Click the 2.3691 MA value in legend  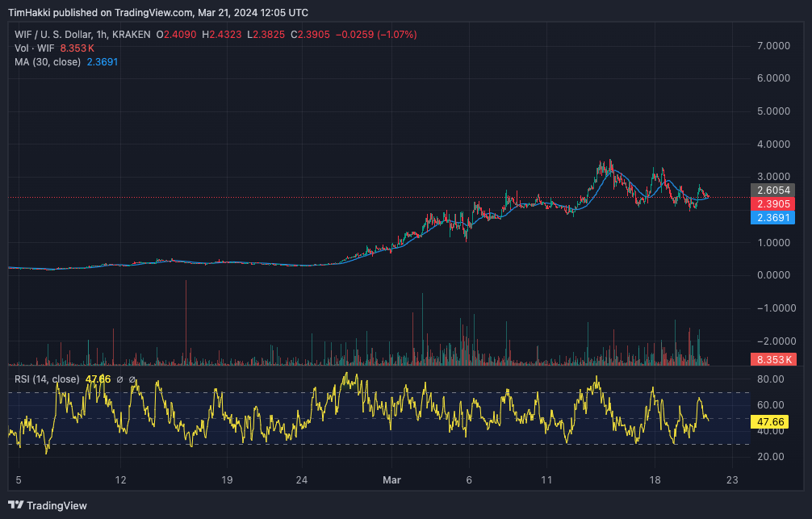pos(103,62)
